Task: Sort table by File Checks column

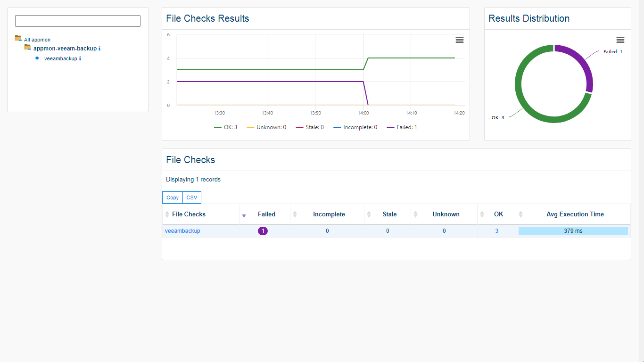Action: (x=189, y=214)
